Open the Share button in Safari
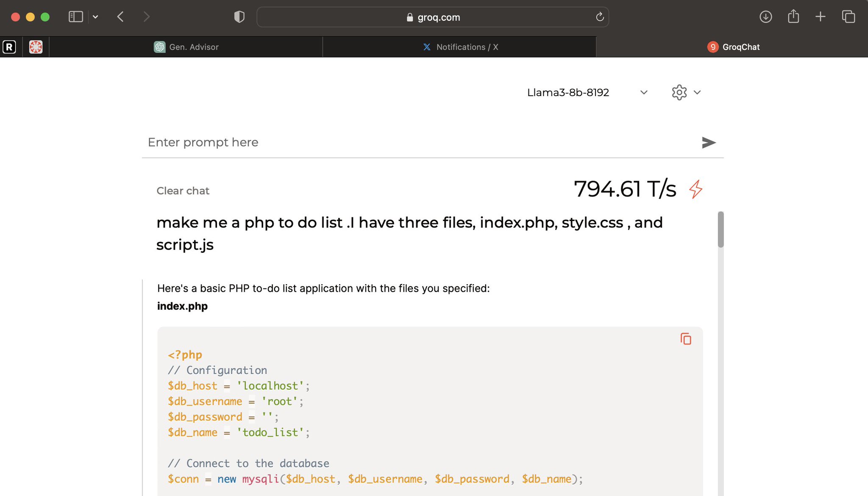The width and height of the screenshot is (868, 496). click(793, 17)
